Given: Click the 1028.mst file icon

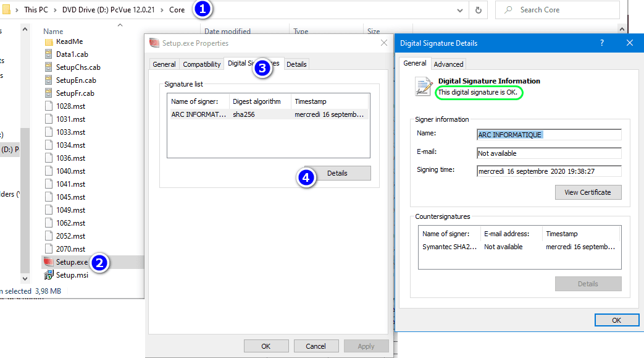Looking at the screenshot, I should coord(49,106).
